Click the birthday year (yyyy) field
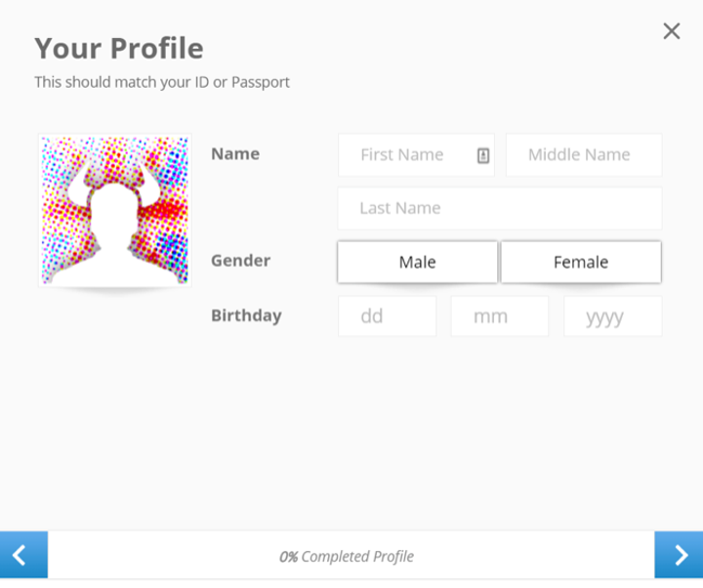The width and height of the screenshot is (703, 588). [x=613, y=316]
